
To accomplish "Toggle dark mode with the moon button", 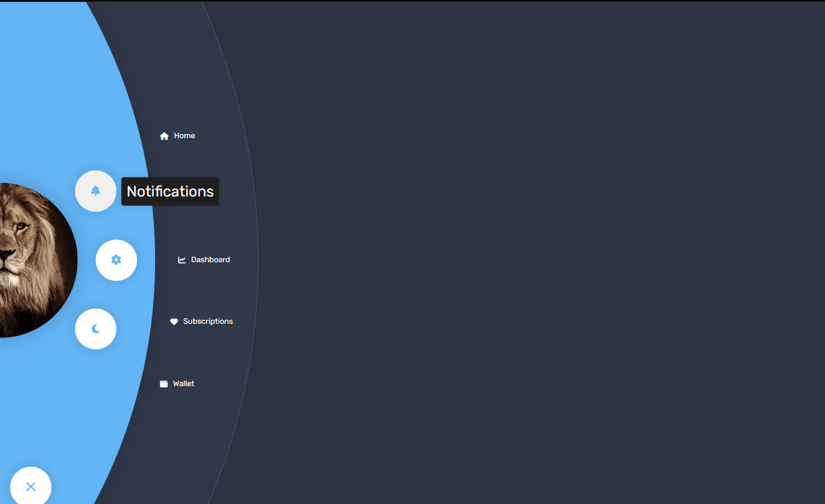I will tap(96, 329).
